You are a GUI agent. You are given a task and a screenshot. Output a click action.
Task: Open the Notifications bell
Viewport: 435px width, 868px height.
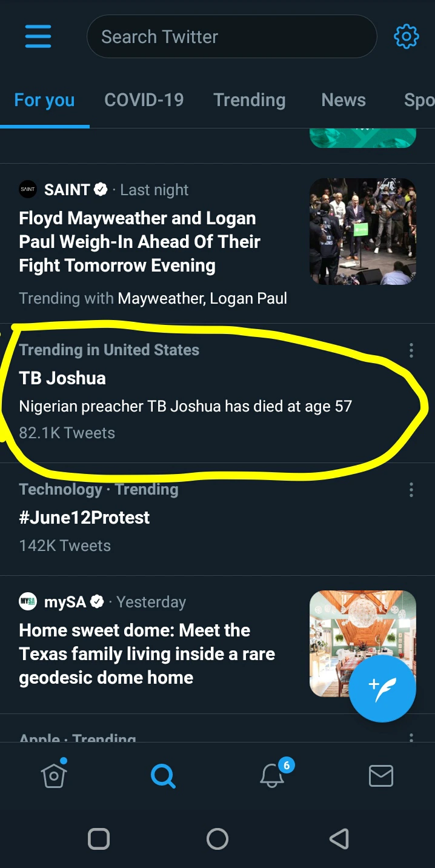point(272,775)
